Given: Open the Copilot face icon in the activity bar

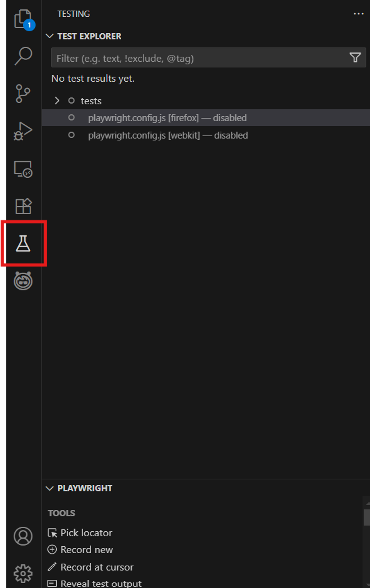Looking at the screenshot, I should click(23, 281).
